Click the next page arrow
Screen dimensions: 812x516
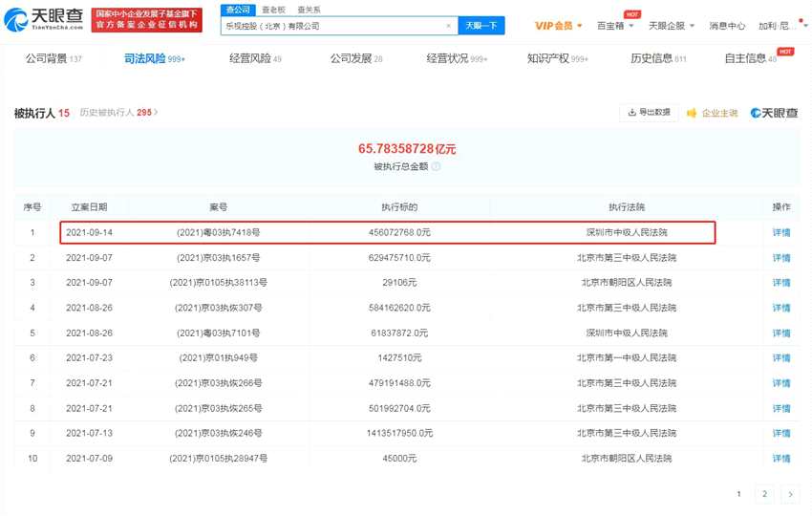[790, 494]
